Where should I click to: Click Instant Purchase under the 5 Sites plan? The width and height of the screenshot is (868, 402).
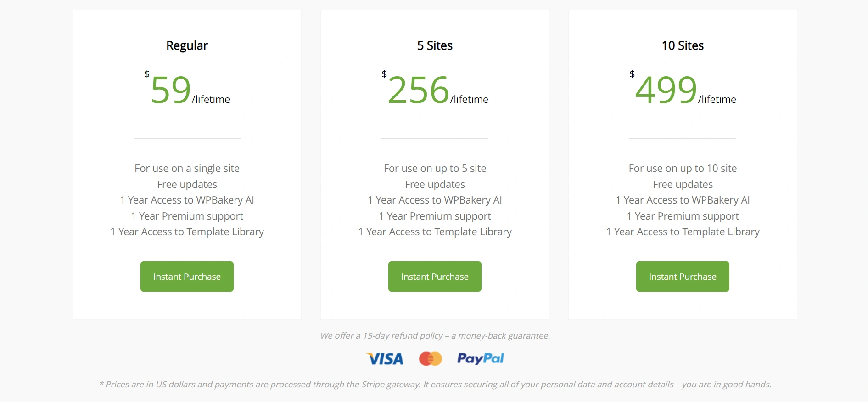[x=434, y=276]
